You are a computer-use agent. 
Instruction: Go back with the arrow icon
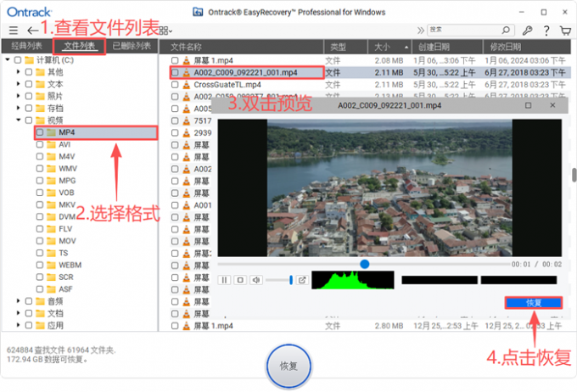point(32,31)
